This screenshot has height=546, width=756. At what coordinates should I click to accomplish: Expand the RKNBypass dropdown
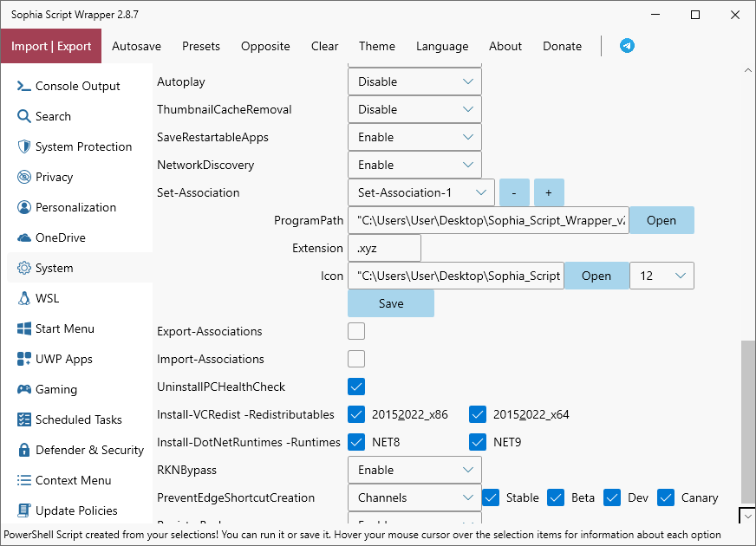point(414,470)
